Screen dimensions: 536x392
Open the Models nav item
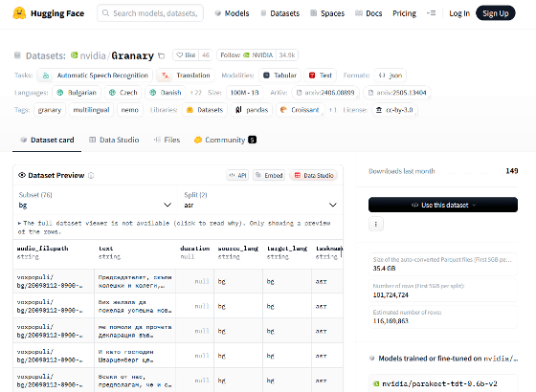(232, 13)
